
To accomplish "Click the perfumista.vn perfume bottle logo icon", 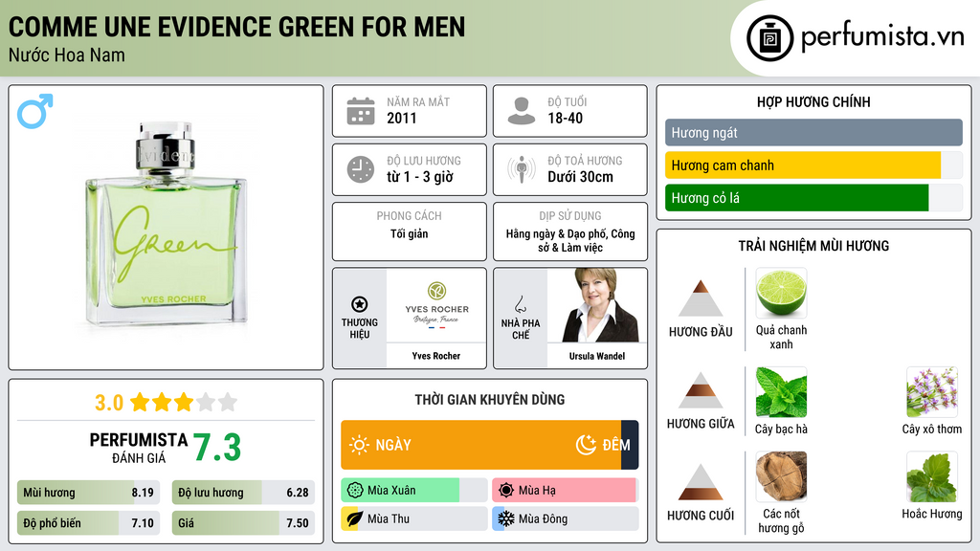I will [769, 38].
